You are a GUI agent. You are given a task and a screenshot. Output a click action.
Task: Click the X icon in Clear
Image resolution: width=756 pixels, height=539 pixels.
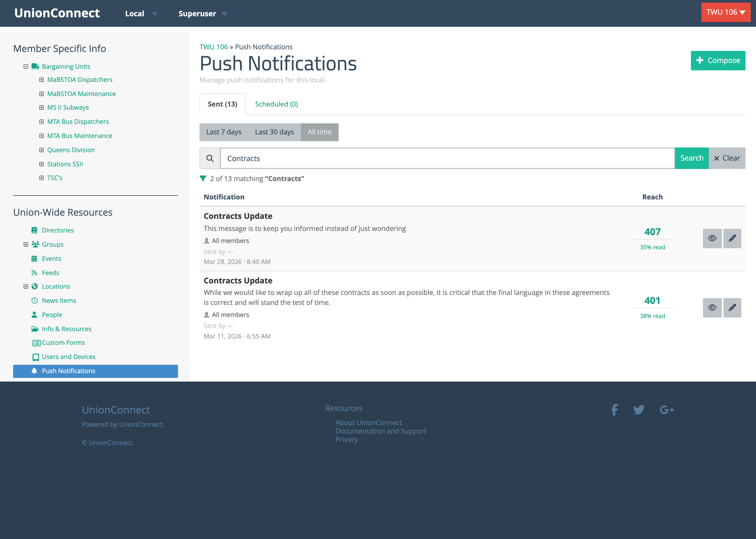pyautogui.click(x=716, y=158)
